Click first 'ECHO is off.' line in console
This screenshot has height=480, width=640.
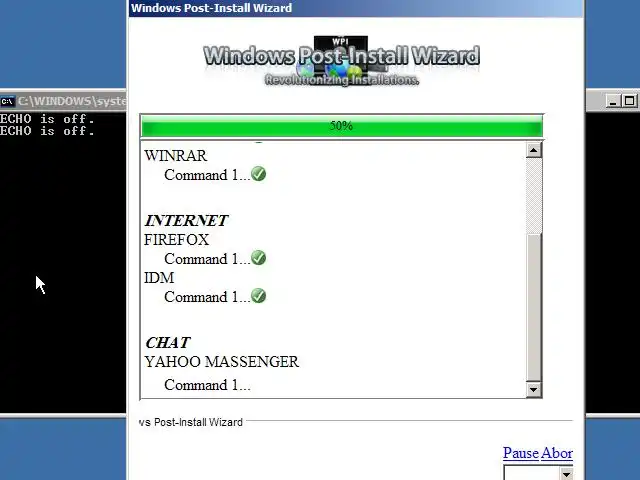point(47,119)
